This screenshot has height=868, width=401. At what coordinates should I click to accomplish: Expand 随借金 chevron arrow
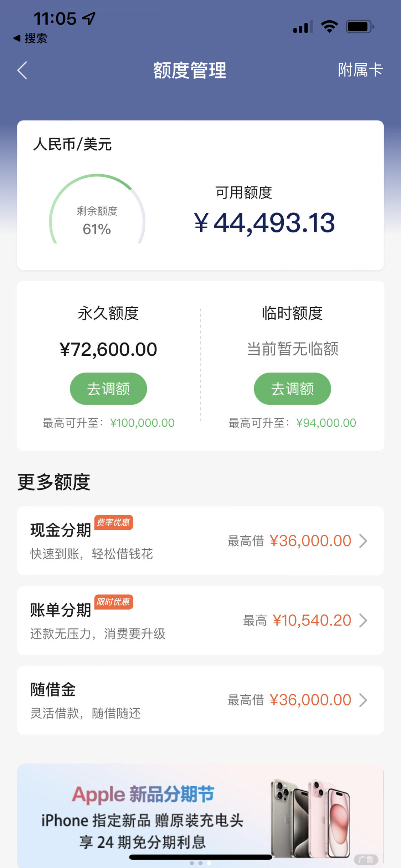click(363, 700)
